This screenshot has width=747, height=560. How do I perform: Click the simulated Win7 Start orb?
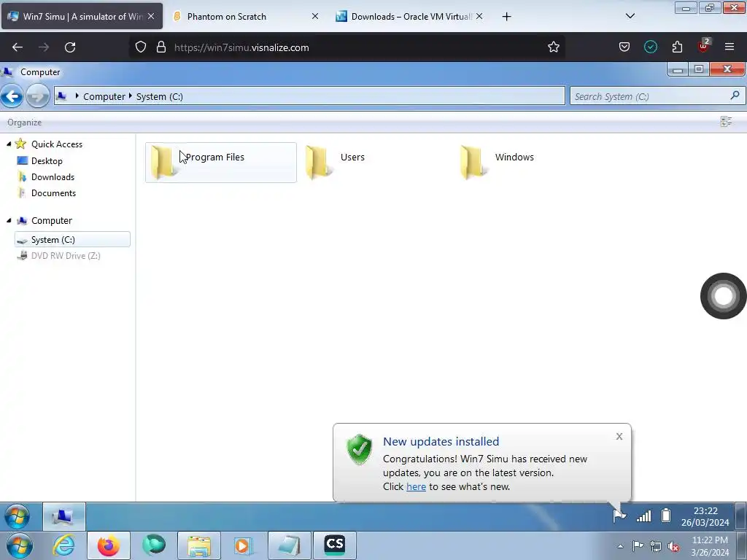point(18,516)
